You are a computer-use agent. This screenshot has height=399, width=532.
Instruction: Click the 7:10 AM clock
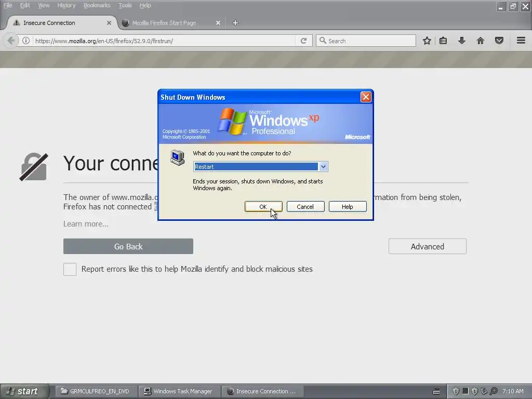click(513, 391)
